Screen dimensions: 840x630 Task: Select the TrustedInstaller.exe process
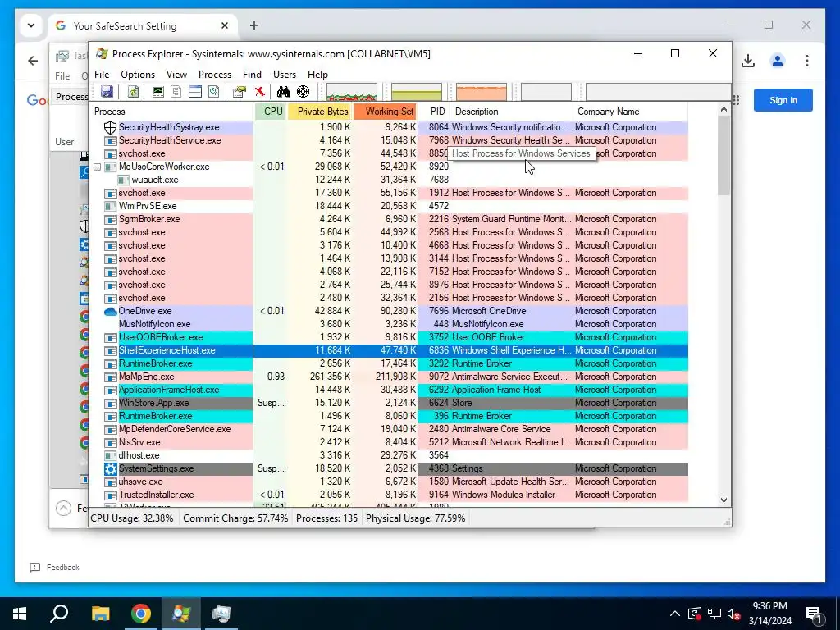[x=157, y=495]
